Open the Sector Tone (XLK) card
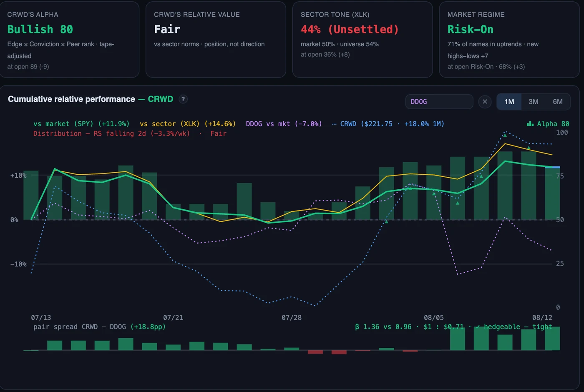This screenshot has width=584, height=392. 362,40
